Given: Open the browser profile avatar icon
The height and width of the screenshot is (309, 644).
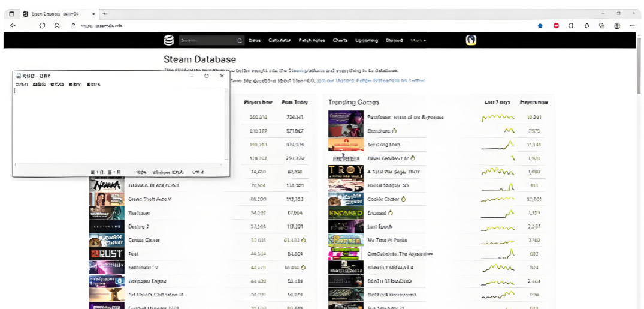Looking at the screenshot, I should pyautogui.click(x=617, y=26).
